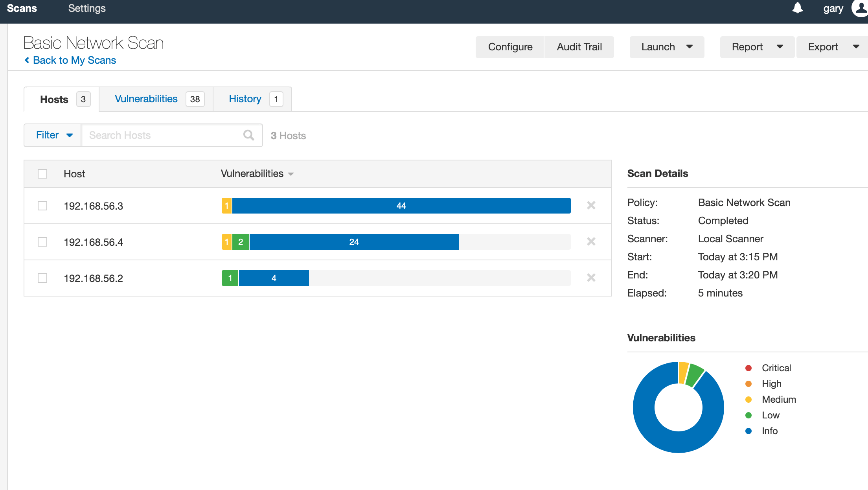
Task: Remove host 192.168.56.2 with its X icon
Action: [x=591, y=278]
